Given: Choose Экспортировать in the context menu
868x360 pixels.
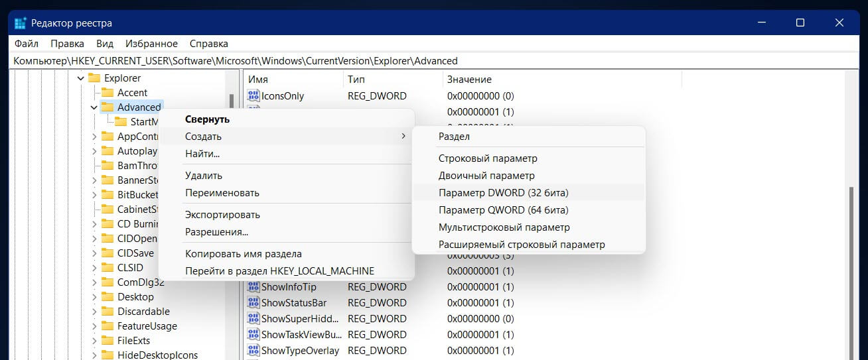Looking at the screenshot, I should 287,215.
